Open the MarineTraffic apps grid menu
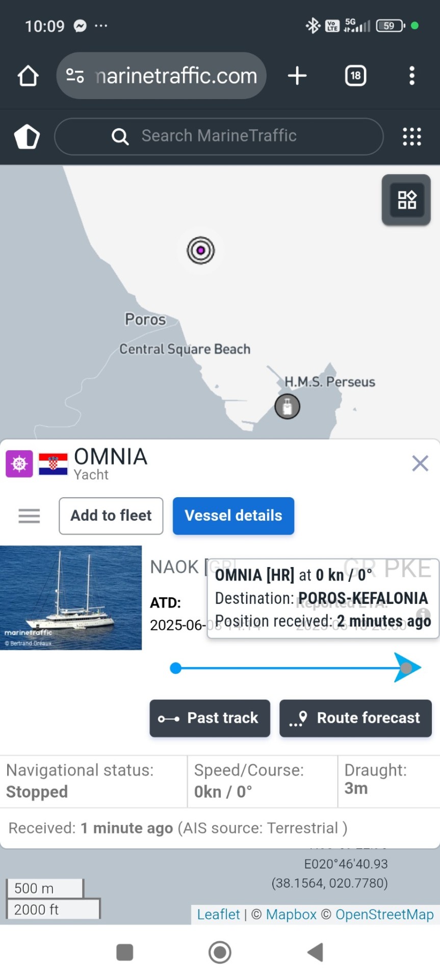 [x=412, y=137]
